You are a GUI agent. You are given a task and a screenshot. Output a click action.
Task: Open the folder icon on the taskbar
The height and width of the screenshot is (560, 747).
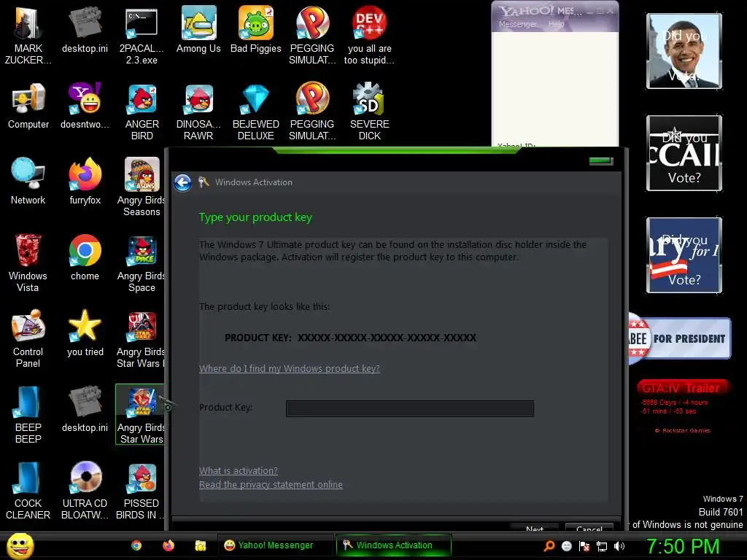click(x=201, y=545)
